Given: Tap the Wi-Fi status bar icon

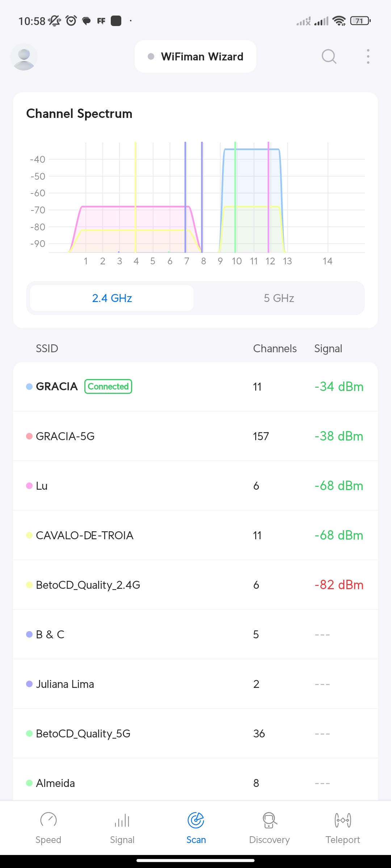Looking at the screenshot, I should pyautogui.click(x=339, y=21).
